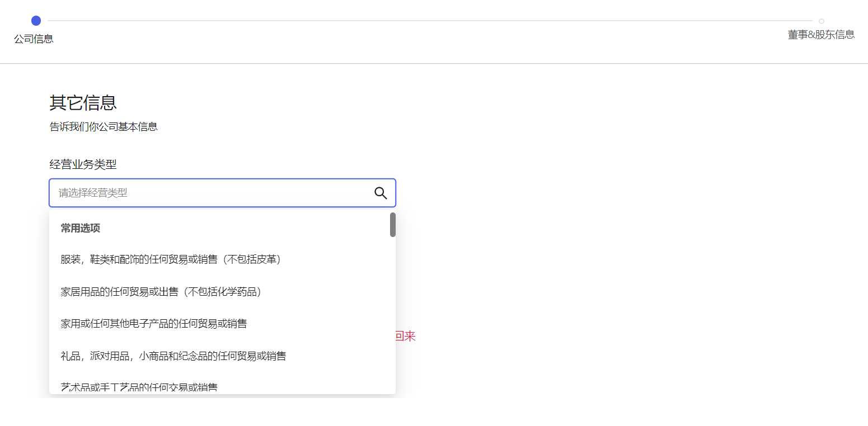The width and height of the screenshot is (868, 426).
Task: Click the progress line between steps
Action: (x=425, y=21)
